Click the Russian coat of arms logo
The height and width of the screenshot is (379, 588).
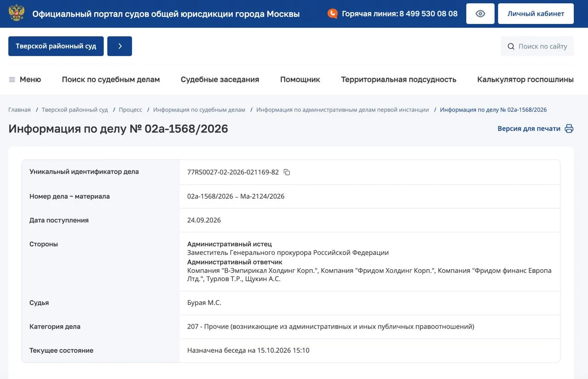click(x=17, y=13)
